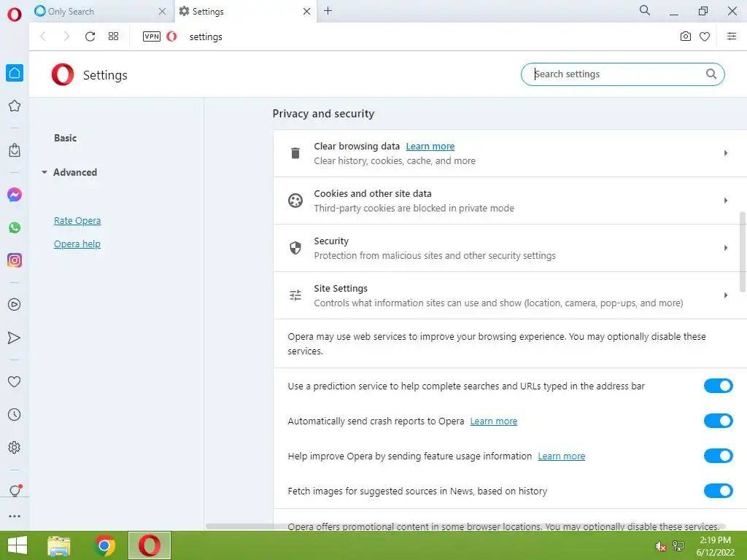
Task: Open Learn more beside Clear browsing data
Action: point(430,146)
